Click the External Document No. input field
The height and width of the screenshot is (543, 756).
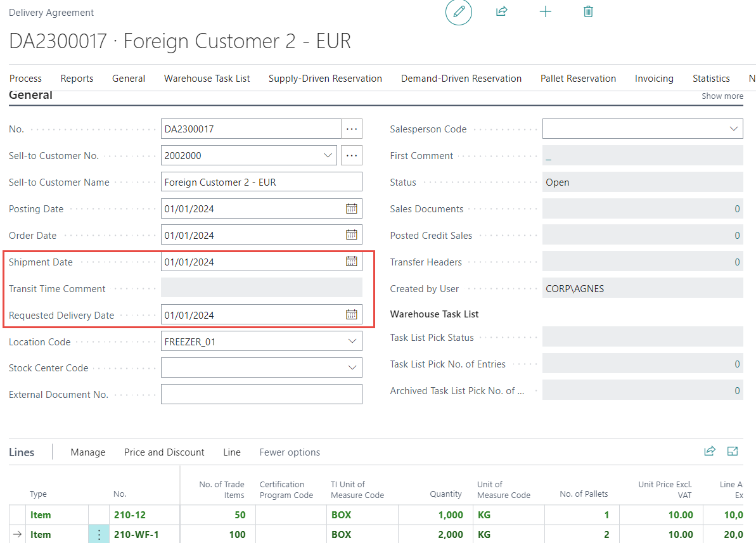[261, 394]
